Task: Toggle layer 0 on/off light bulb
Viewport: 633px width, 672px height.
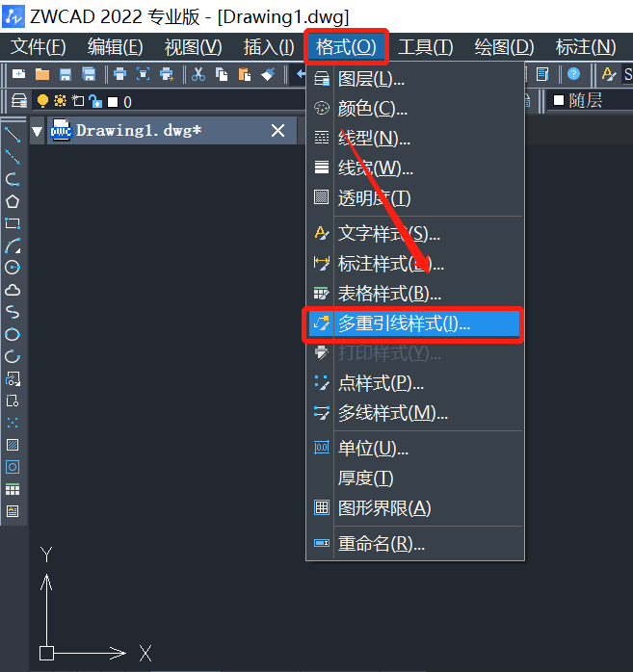Action: point(42,101)
